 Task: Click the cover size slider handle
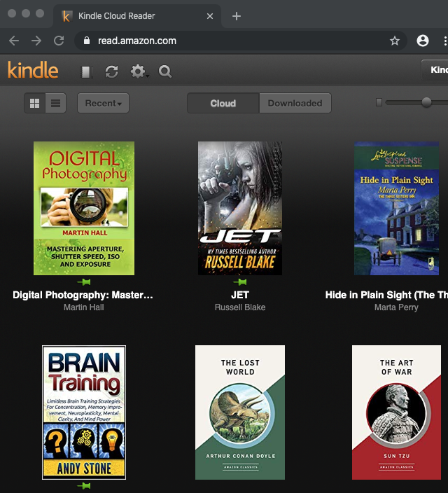pyautogui.click(x=426, y=102)
